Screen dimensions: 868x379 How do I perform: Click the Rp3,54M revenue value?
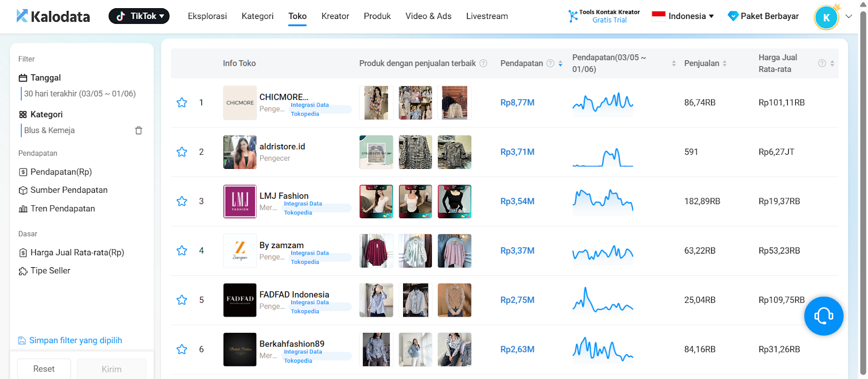coord(518,201)
